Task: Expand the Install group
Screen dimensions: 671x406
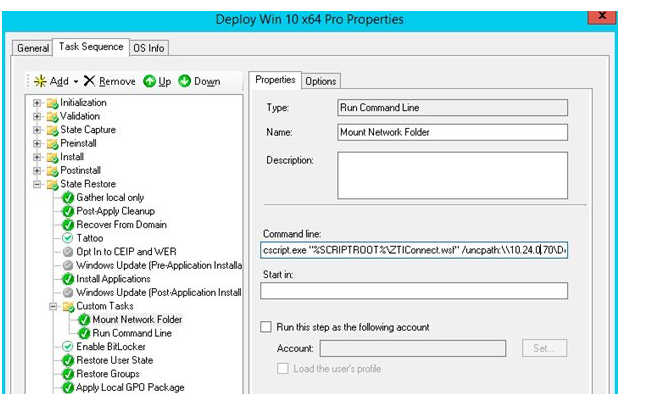Action: coord(37,157)
